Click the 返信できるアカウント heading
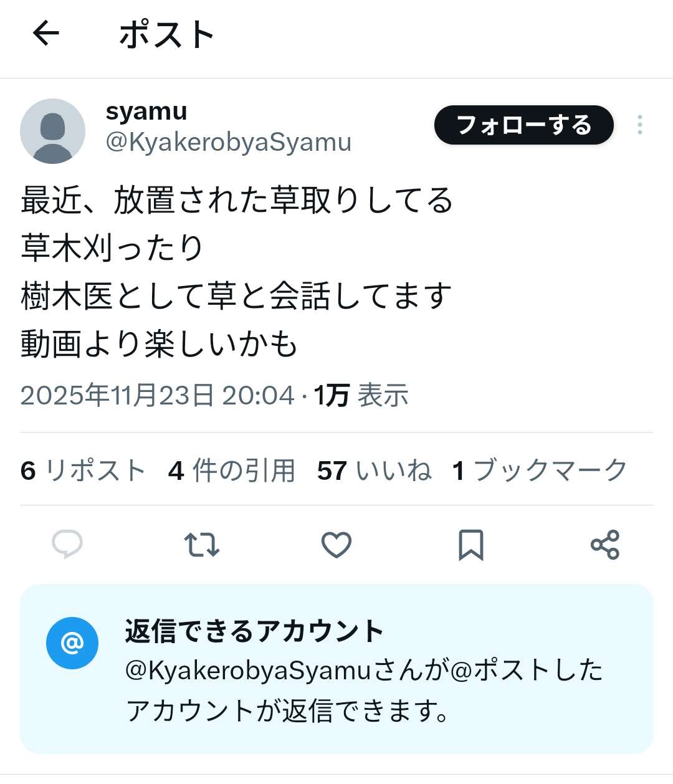Screen dimensions: 673x784 tap(254, 631)
